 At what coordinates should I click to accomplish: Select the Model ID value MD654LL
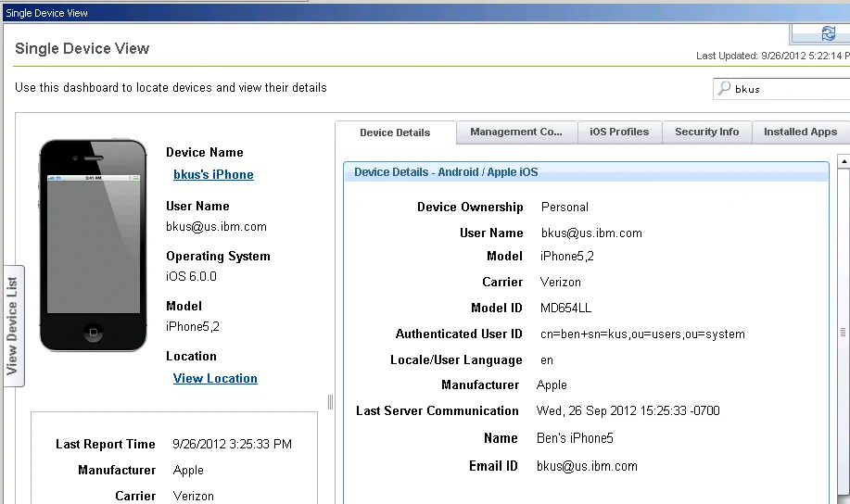566,308
